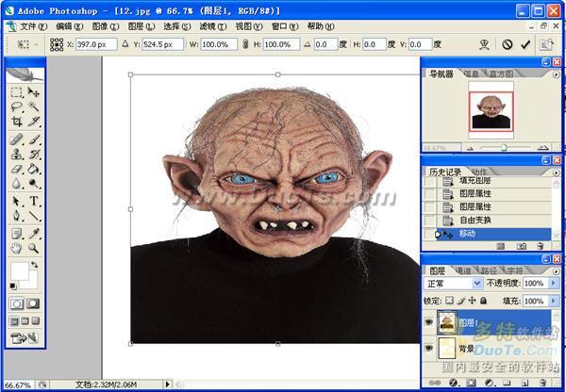This screenshot has width=566, height=392.
Task: Switch to the 路径 Paths tab
Action: (x=489, y=270)
